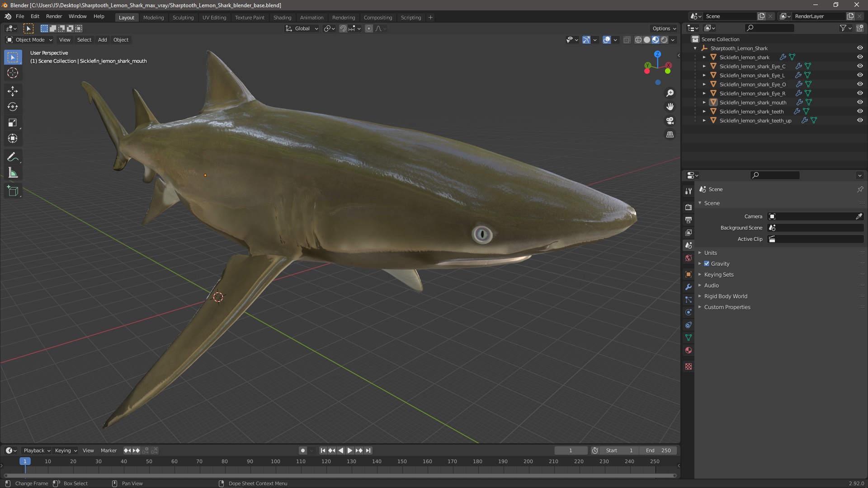The height and width of the screenshot is (488, 868).
Task: Hide the Sharptooth_Lemon_Shark collection
Action: pyautogui.click(x=860, y=48)
